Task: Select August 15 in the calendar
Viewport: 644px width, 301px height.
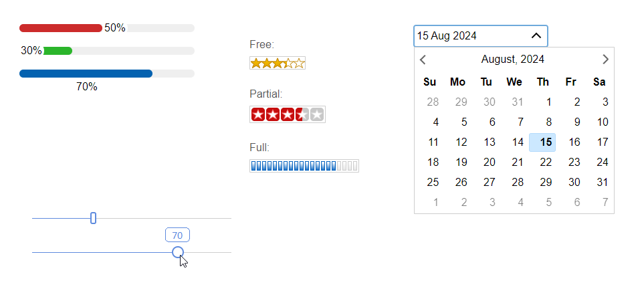Action: click(542, 142)
